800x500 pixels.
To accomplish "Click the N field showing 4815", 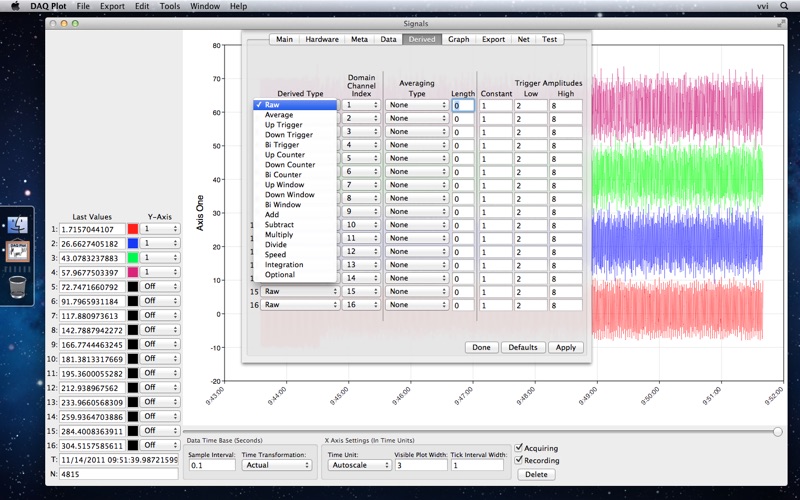I will tap(119, 474).
